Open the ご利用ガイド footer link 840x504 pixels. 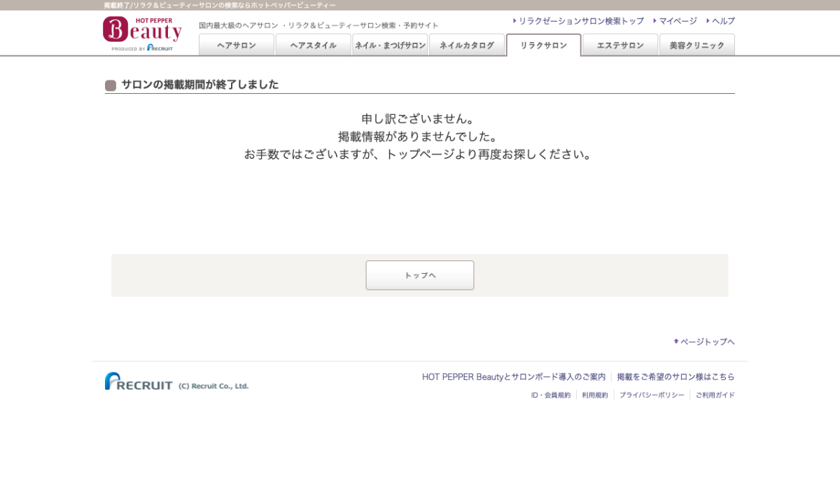pyautogui.click(x=715, y=395)
